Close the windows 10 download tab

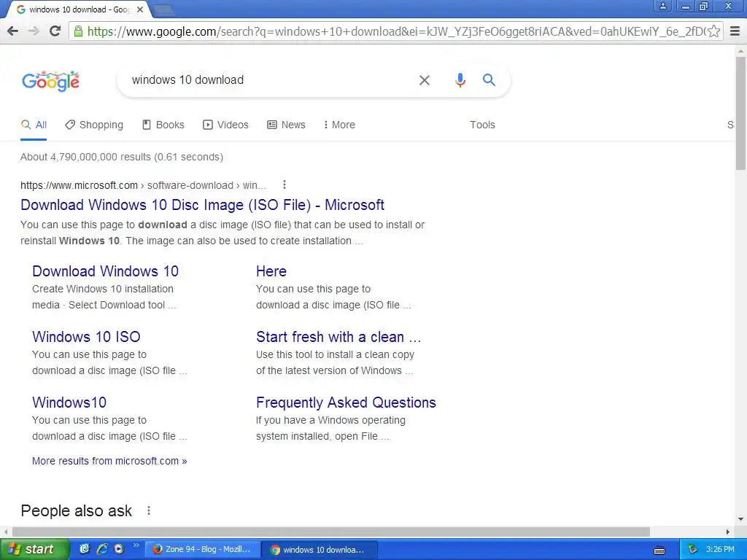coord(140,9)
